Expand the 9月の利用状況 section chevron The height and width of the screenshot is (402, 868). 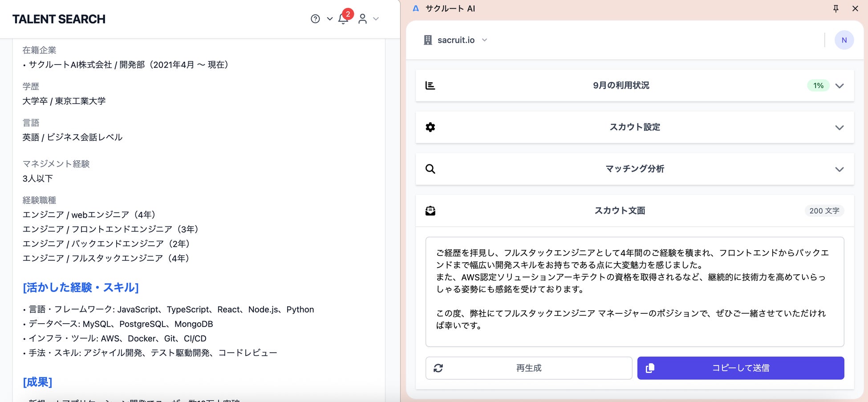click(840, 86)
